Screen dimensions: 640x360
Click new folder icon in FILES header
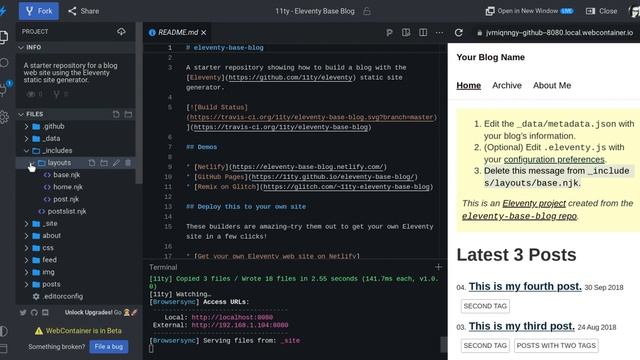tap(128, 114)
